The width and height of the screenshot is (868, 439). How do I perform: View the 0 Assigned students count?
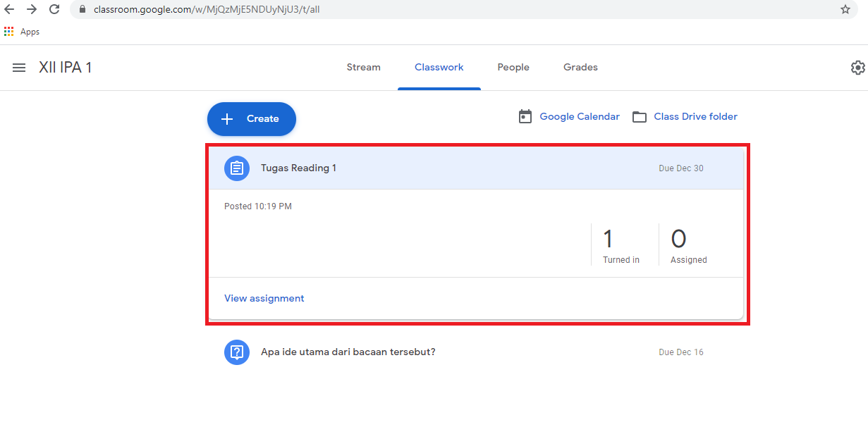688,245
